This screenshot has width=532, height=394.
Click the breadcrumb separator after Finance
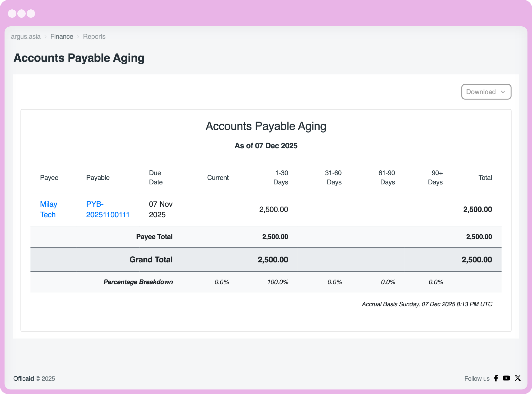click(78, 37)
